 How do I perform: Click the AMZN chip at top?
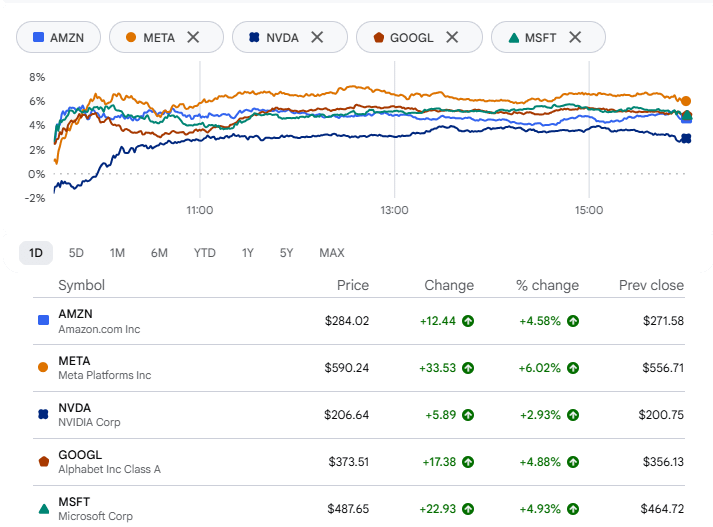click(58, 37)
